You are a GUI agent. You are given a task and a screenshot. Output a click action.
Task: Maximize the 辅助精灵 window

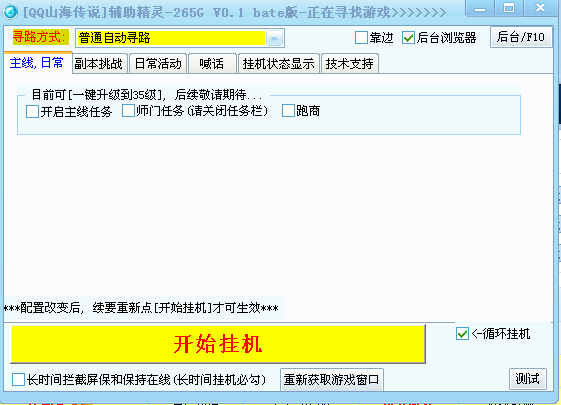509,8
